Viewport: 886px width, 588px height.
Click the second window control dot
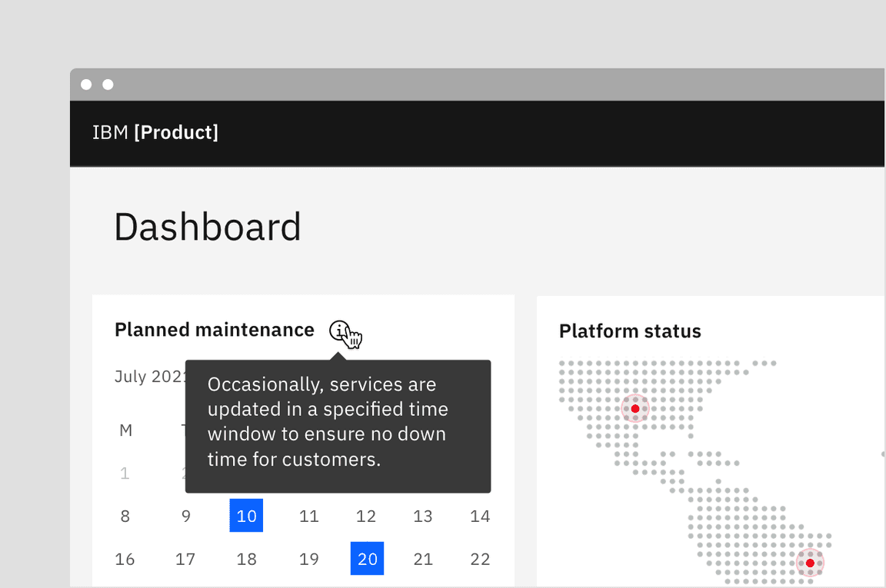coord(108,85)
